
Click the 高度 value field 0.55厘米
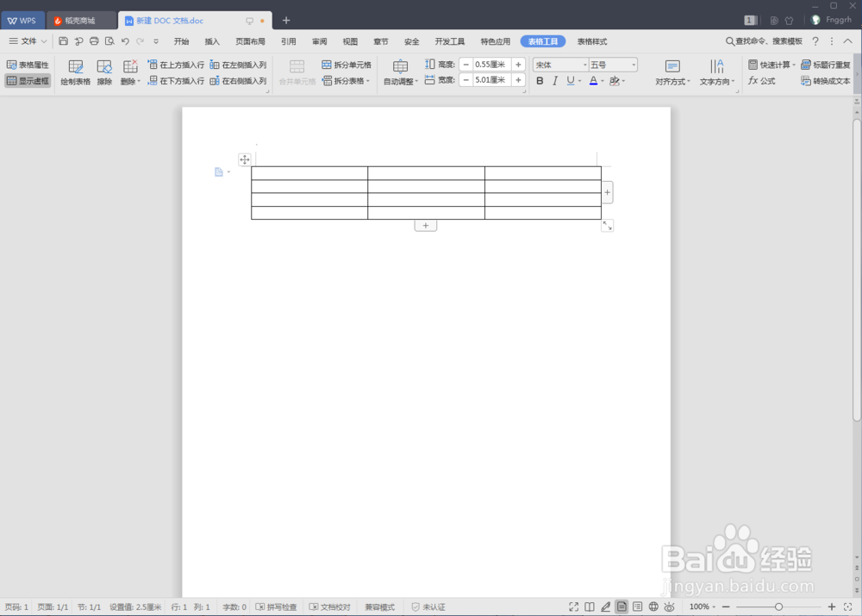click(x=491, y=65)
